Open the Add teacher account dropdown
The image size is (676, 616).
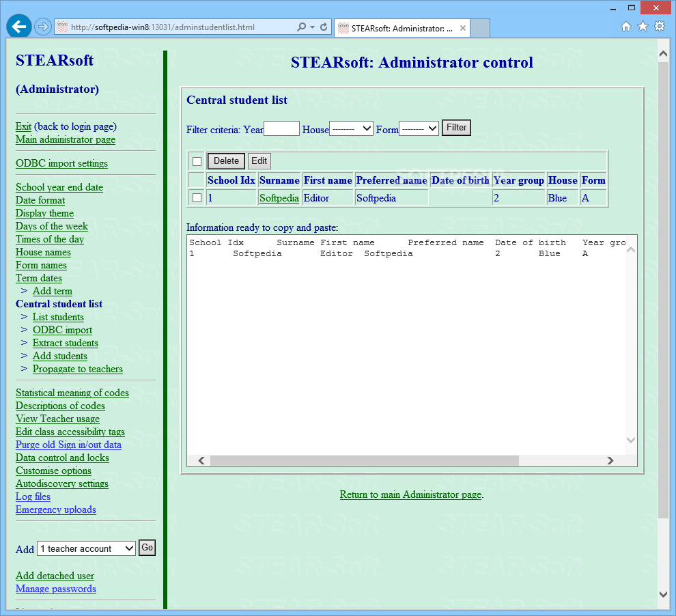coord(86,548)
